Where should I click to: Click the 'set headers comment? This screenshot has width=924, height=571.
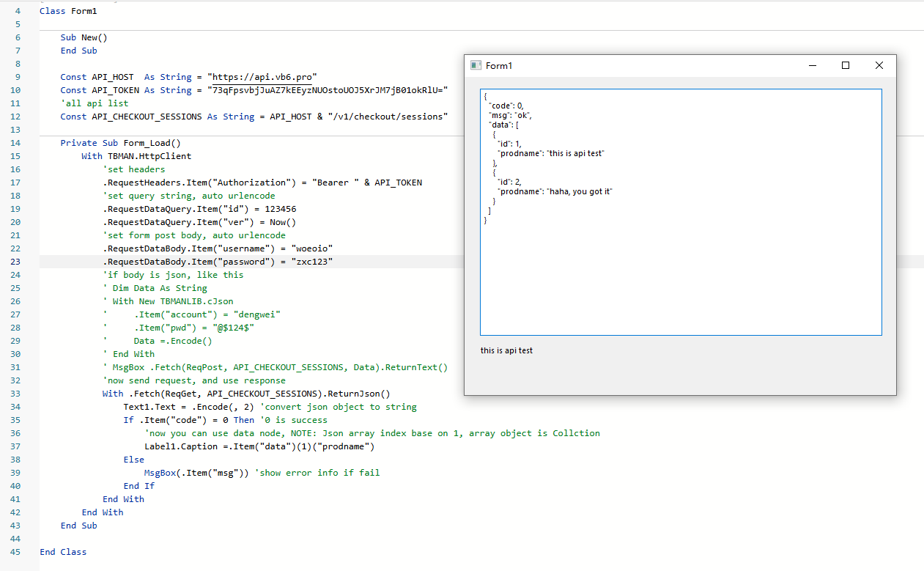click(134, 169)
